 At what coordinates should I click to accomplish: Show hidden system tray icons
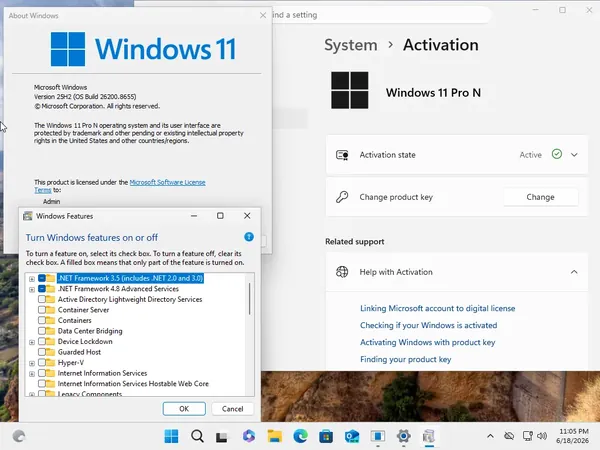coord(490,436)
